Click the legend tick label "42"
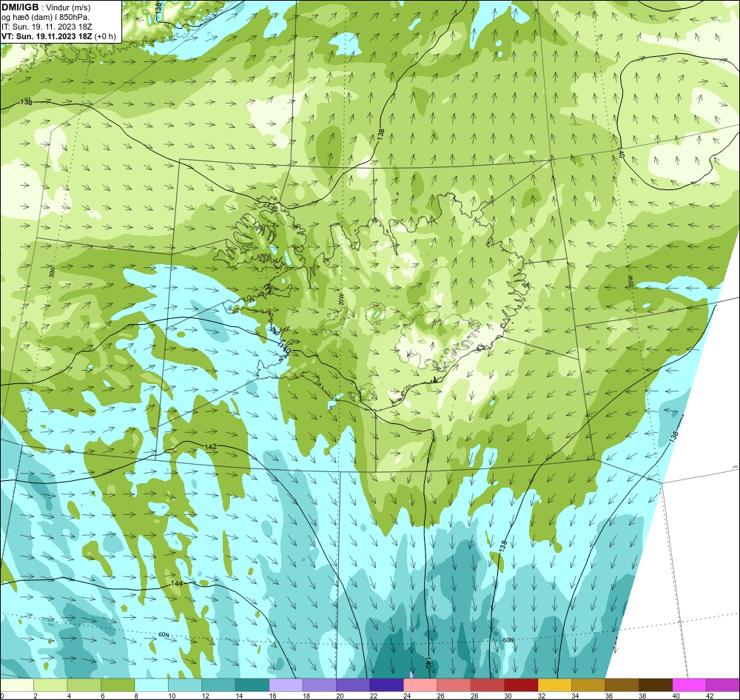The image size is (740, 700). tap(710, 696)
